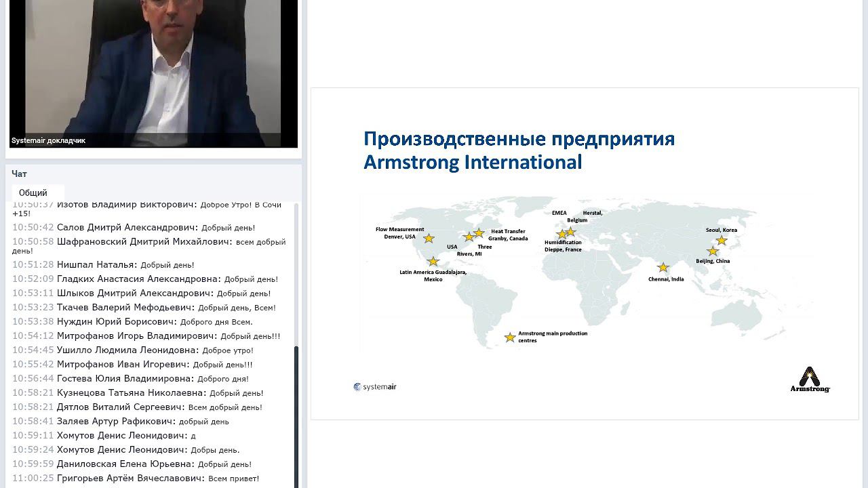This screenshot has width=868, height=488.
Task: Click Хомутов message reading 'Добры день.'
Action: [x=126, y=450]
